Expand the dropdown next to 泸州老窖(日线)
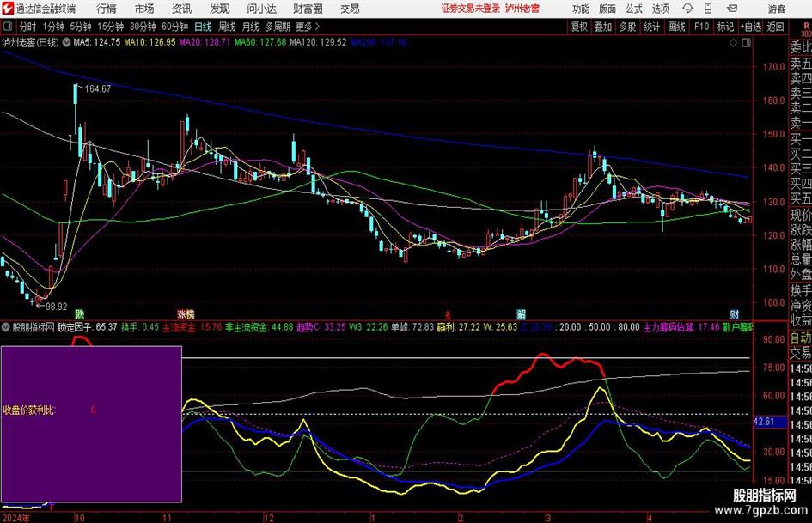Screen dimensions: 812x523 coord(67,42)
